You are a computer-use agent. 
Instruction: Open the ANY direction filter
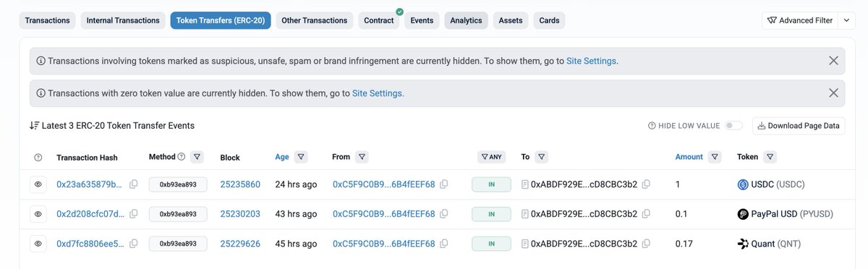(491, 156)
